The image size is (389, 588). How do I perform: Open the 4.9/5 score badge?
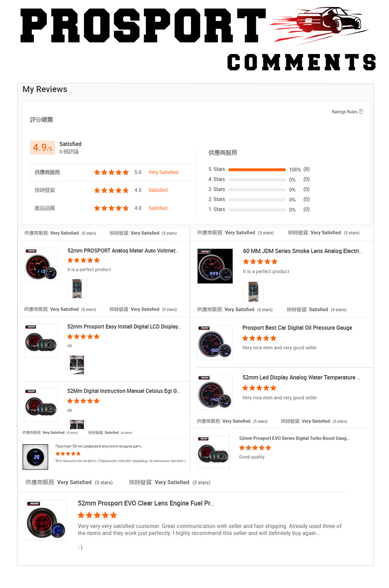[x=42, y=148]
